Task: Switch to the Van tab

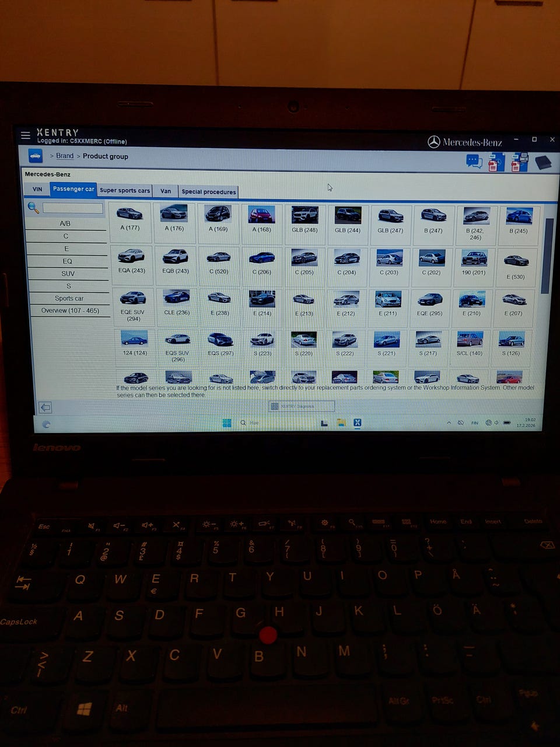Action: [x=166, y=191]
